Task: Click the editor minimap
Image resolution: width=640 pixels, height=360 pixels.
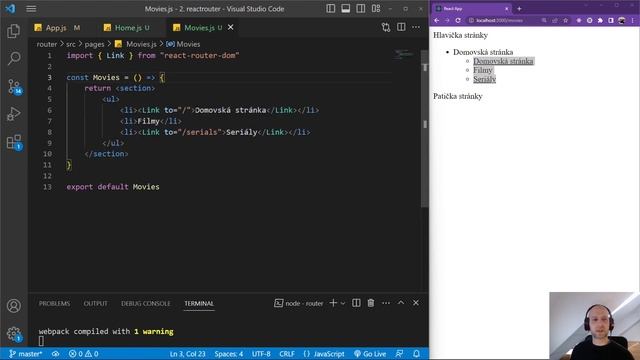Action: [x=404, y=54]
